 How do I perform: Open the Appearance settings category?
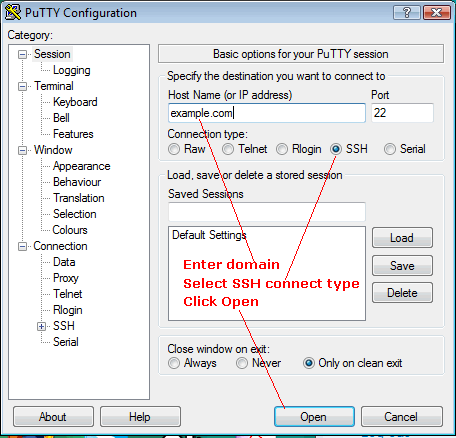82,166
